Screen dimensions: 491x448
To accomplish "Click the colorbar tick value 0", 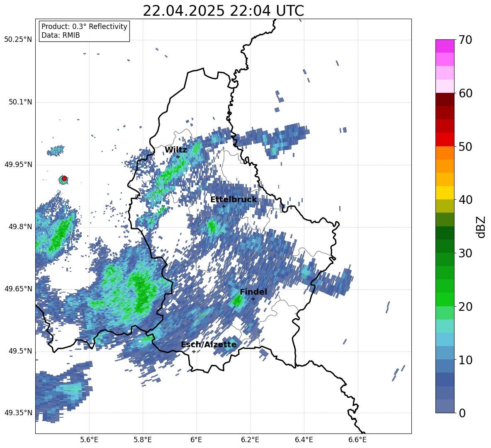I will click(x=462, y=413).
